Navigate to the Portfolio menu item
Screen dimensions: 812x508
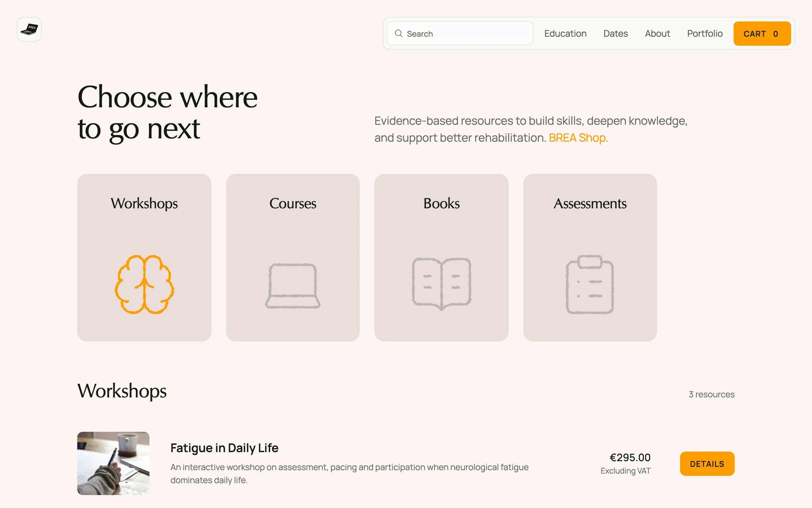pyautogui.click(x=705, y=34)
